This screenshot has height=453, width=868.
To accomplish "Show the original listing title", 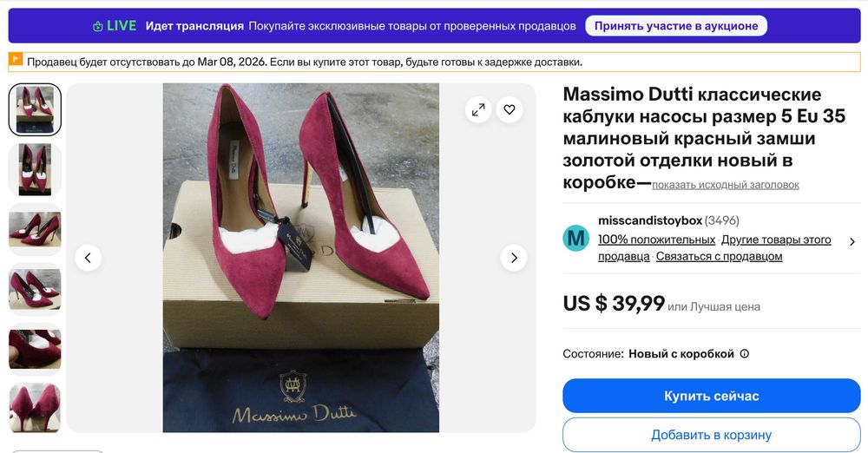I will click(x=725, y=185).
